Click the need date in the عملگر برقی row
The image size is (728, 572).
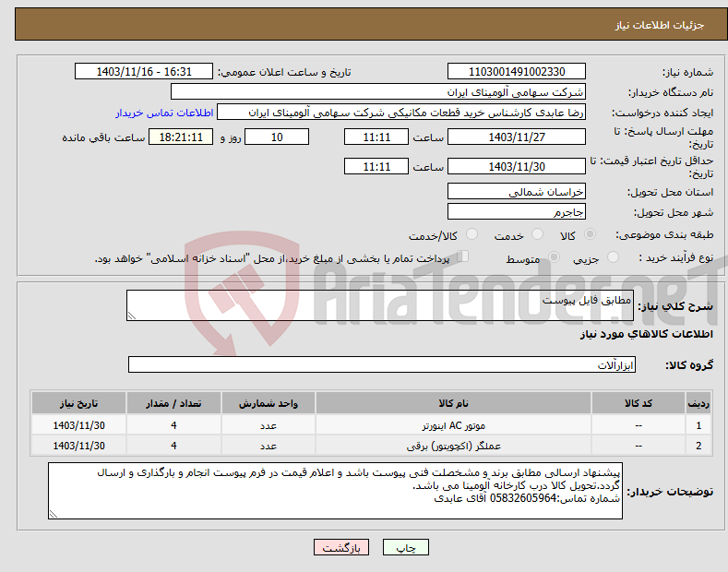tap(79, 446)
